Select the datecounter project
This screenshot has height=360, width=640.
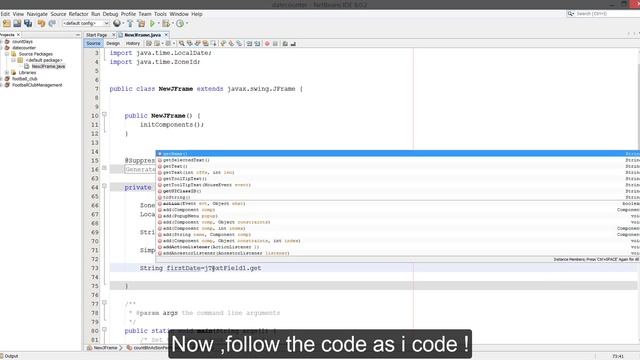tap(24, 48)
